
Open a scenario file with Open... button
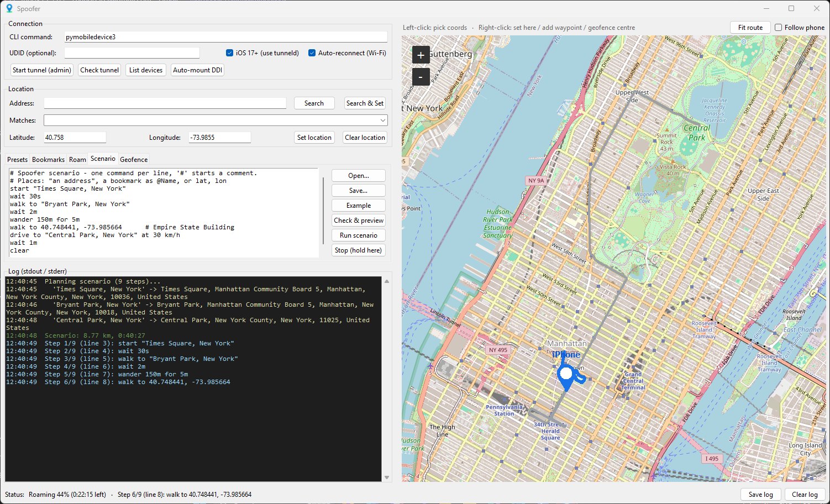(x=359, y=176)
